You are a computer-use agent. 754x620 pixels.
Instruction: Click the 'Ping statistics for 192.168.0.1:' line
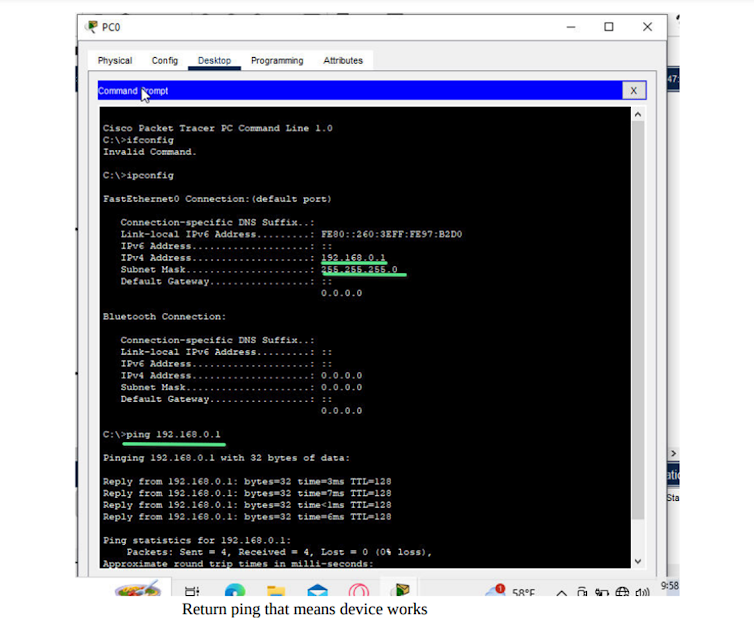[197, 541]
